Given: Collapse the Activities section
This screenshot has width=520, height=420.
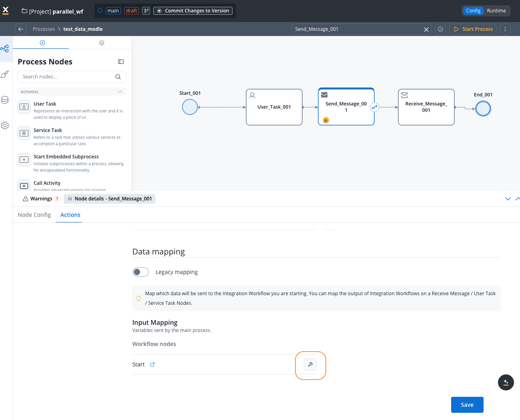Looking at the screenshot, I should click(x=120, y=92).
